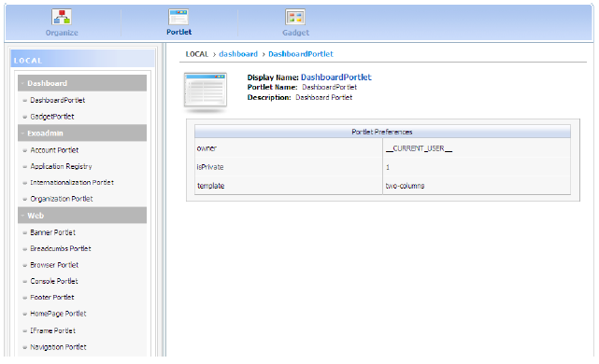Select Browser Portlet entry

pyautogui.click(x=54, y=265)
